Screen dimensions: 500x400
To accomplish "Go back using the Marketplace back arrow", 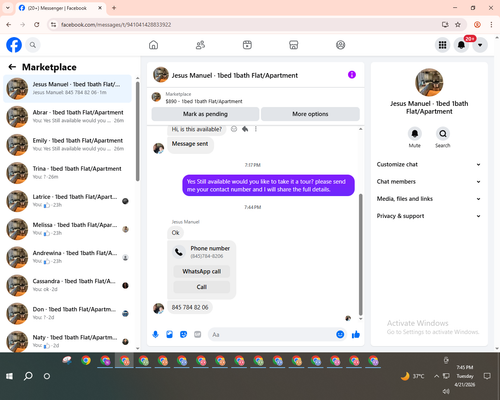I will (x=12, y=67).
